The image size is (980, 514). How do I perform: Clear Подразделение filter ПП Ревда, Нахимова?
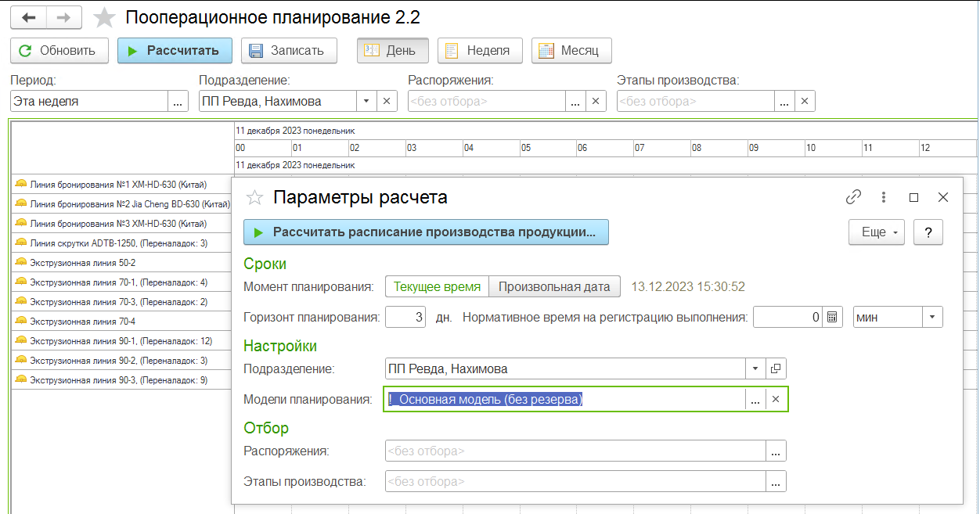tap(387, 101)
